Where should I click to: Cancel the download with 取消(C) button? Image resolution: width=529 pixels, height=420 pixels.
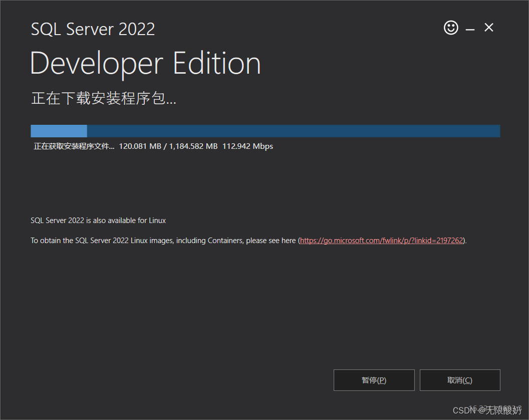pyautogui.click(x=460, y=380)
